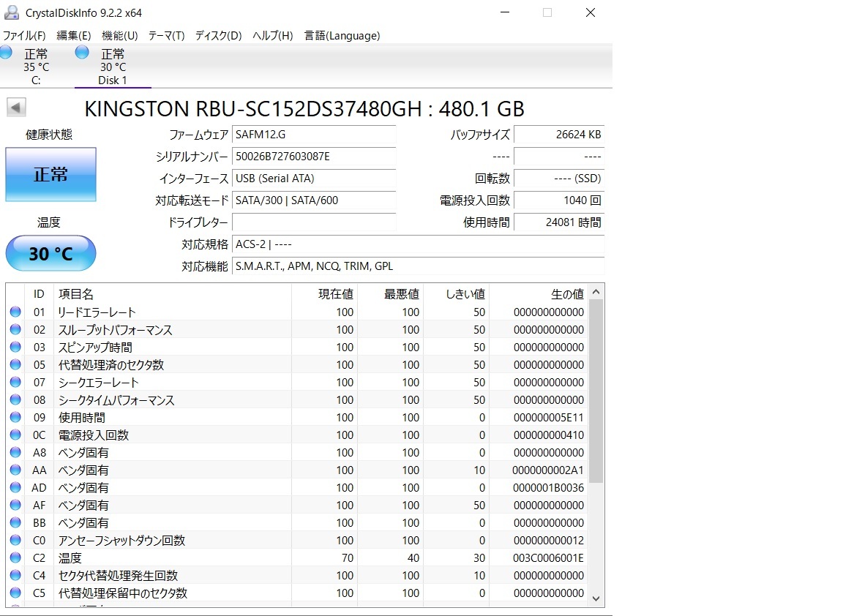Click status dot for ID C0 row
843x616 pixels.
(15, 540)
